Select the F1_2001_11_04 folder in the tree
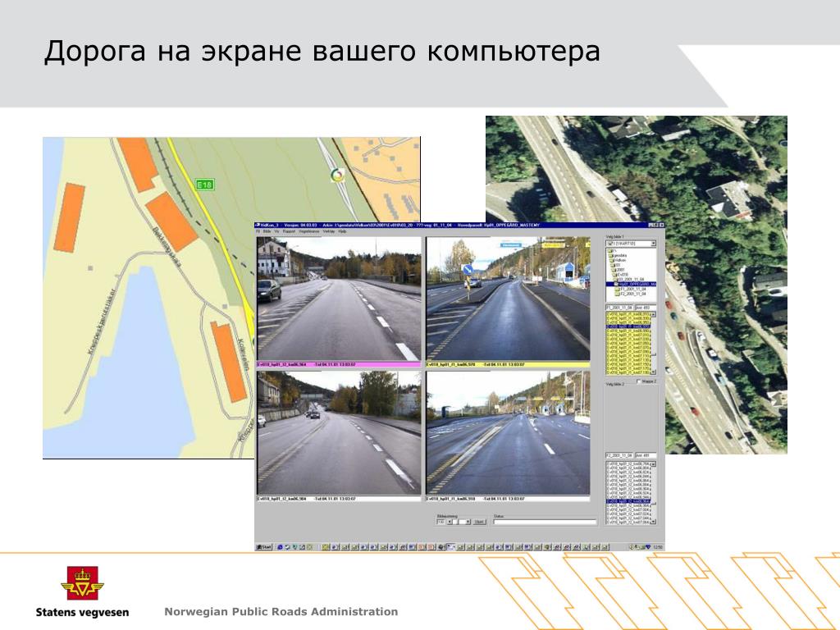Image resolution: width=840 pixels, height=630 pixels. (x=632, y=289)
